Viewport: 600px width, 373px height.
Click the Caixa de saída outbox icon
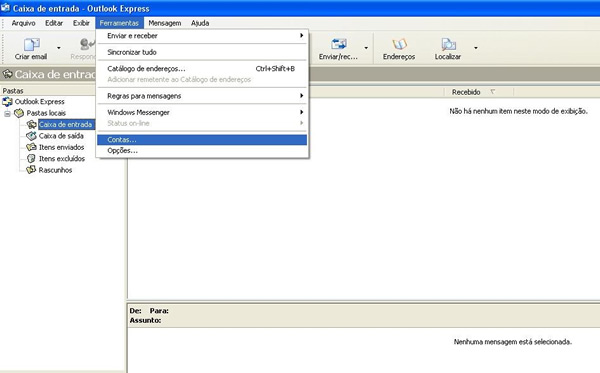[x=31, y=136]
